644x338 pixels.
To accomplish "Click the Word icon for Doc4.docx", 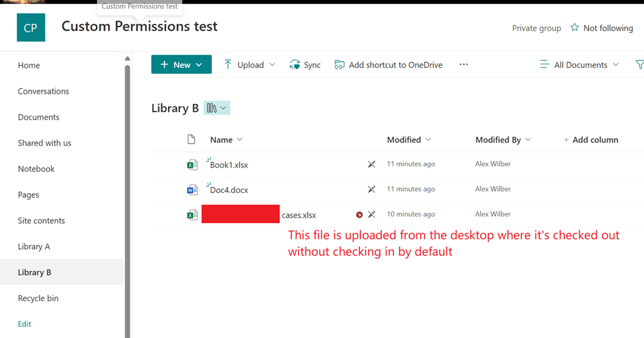I will click(x=193, y=190).
